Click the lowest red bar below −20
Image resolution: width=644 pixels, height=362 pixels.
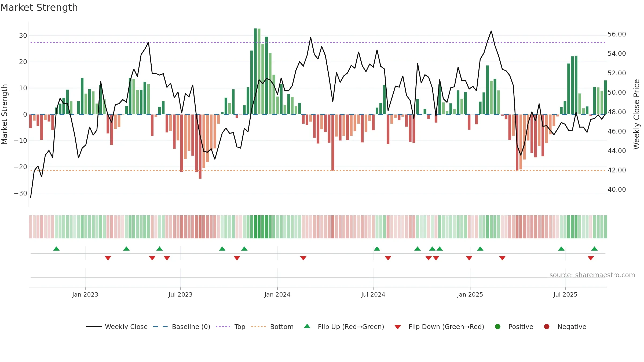tap(200, 146)
